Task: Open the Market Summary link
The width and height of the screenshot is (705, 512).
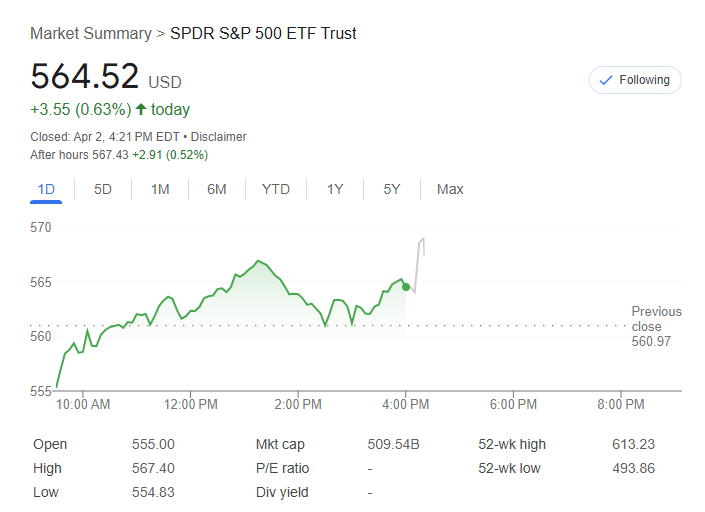Action: (90, 34)
